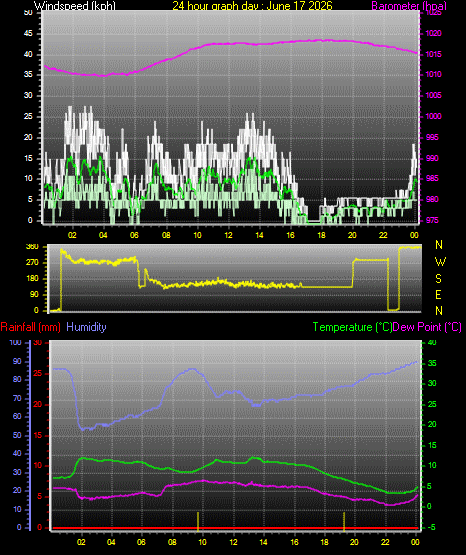Click the yellow marker near hour 19 on rainfall graph
Viewport: 466px width, 555px height.
click(x=344, y=521)
